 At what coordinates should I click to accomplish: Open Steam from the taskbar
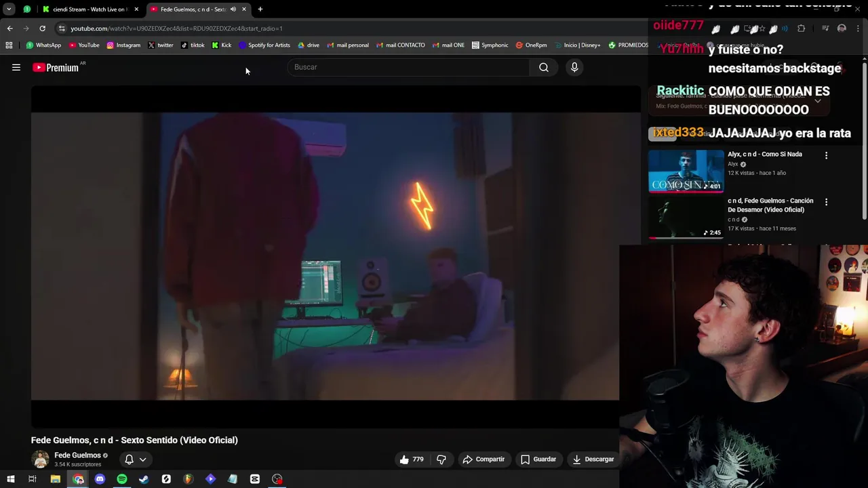[x=144, y=479]
